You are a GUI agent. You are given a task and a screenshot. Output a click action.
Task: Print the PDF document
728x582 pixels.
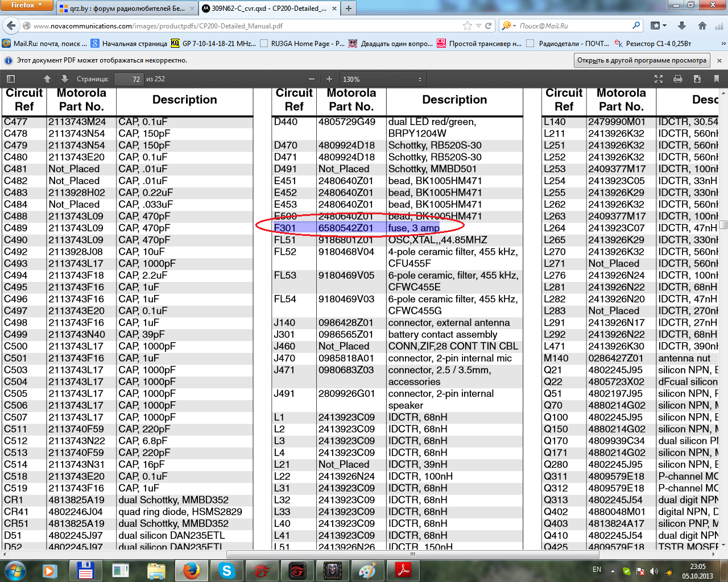click(678, 79)
